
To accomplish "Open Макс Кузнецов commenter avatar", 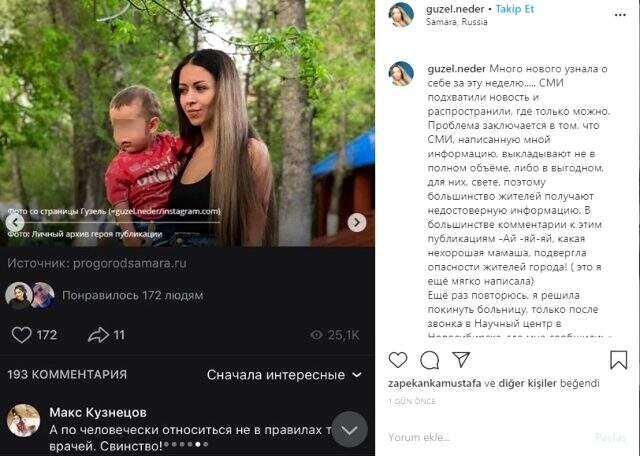I will pyautogui.click(x=23, y=420).
